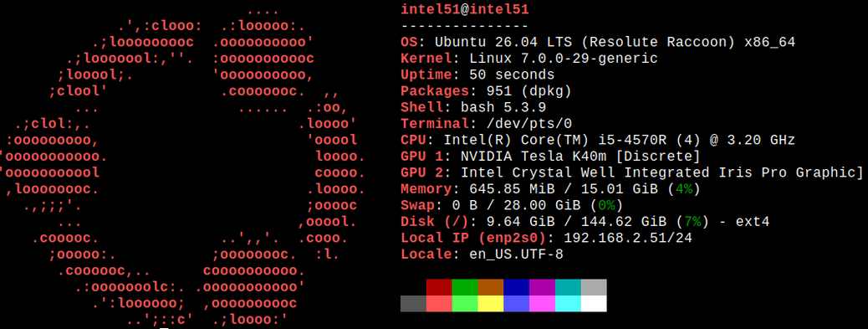Screen dimensions: 868x329
Task: Click the Kernel version line
Action: click(x=528, y=58)
